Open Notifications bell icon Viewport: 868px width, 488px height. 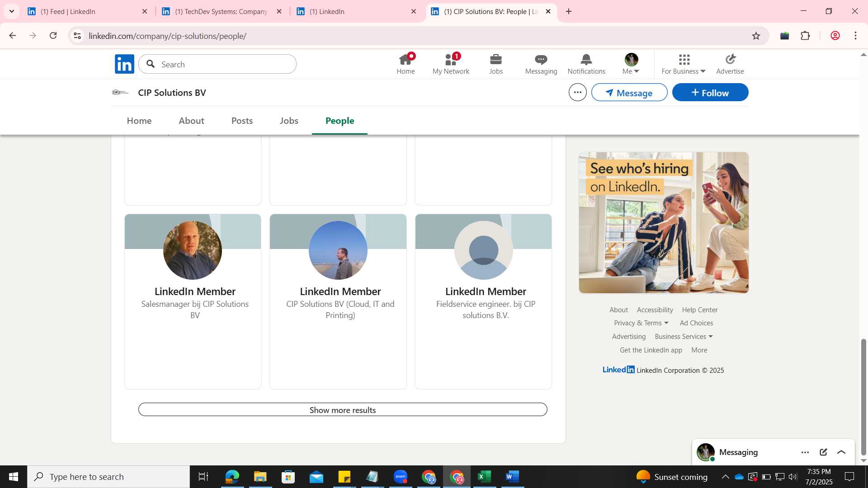coord(586,64)
